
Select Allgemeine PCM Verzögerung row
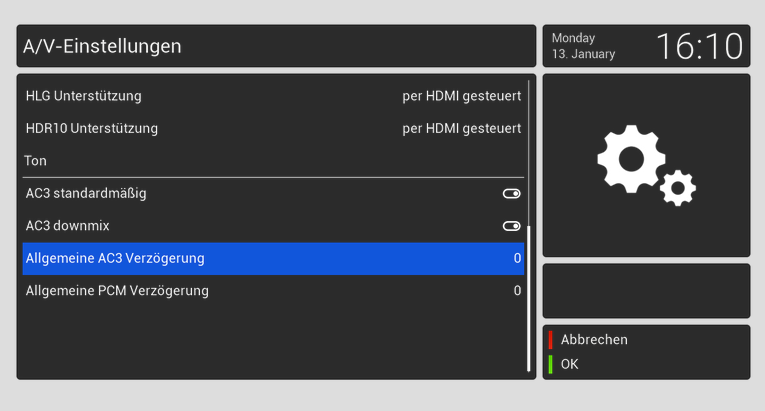272,291
